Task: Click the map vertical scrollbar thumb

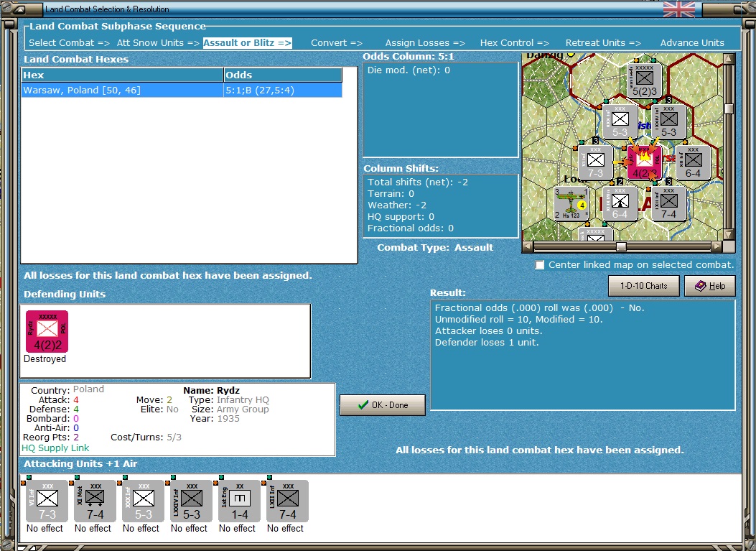Action: coord(729,108)
